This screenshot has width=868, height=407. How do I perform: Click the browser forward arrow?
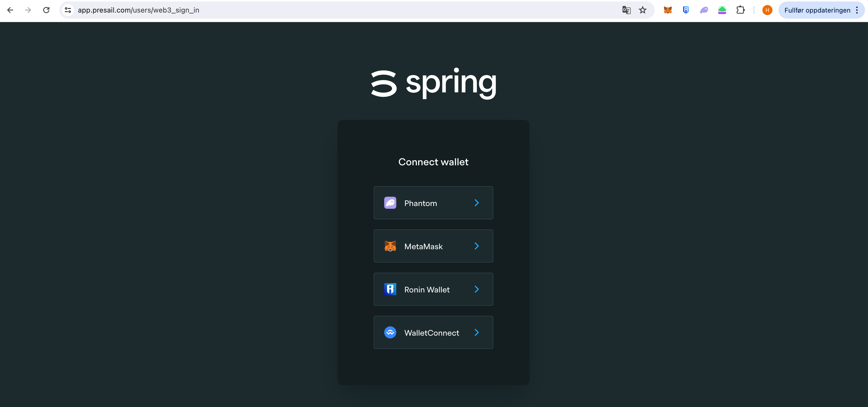[28, 10]
